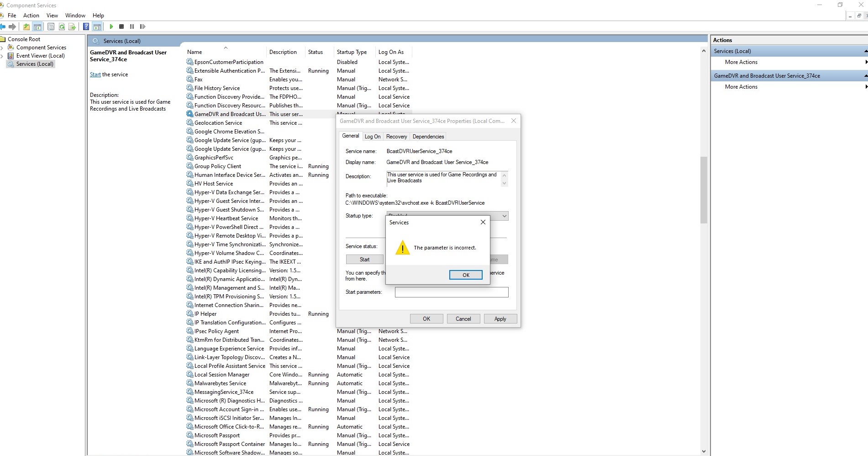
Task: Click the Properties toolbar icon
Action: click(x=51, y=27)
